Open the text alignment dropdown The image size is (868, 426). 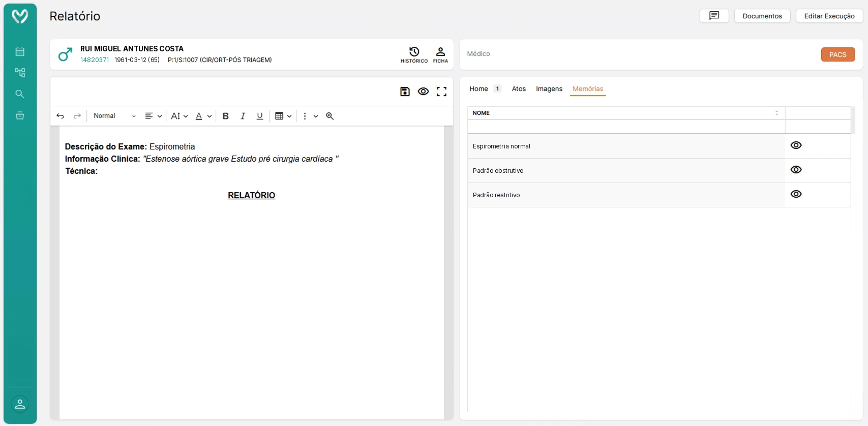[x=153, y=116]
